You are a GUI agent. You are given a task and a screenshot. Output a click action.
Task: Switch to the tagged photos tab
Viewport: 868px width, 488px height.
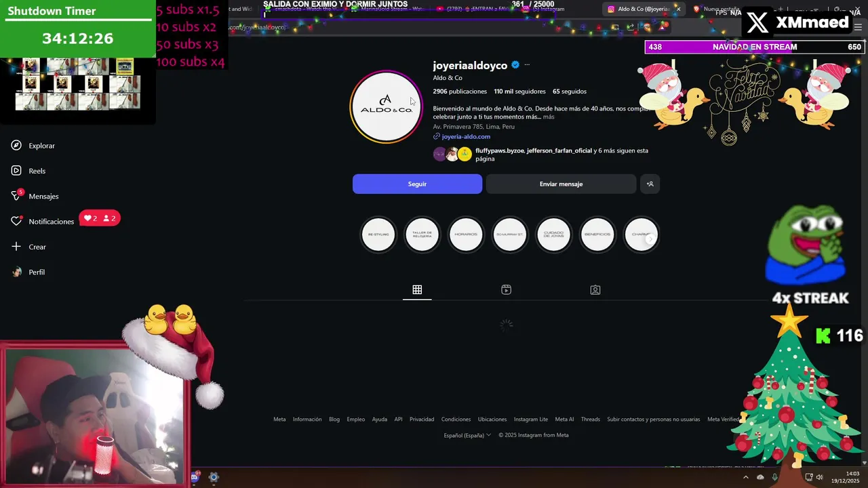tap(595, 290)
